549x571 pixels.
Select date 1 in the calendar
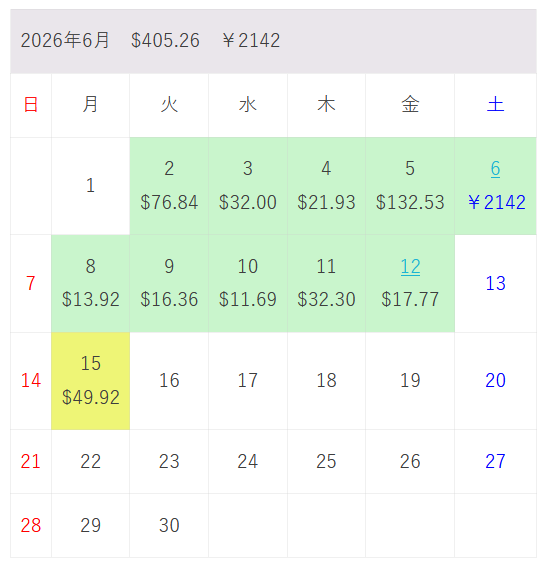coord(91,185)
